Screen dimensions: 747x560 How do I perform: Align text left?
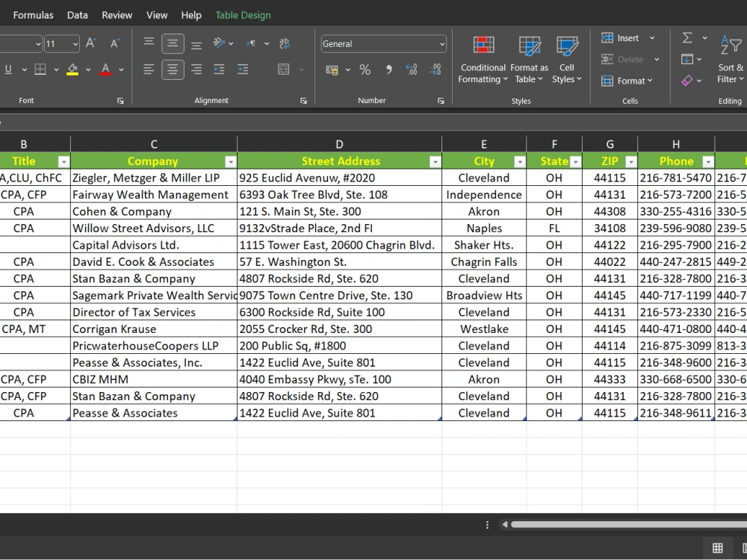[x=149, y=69]
